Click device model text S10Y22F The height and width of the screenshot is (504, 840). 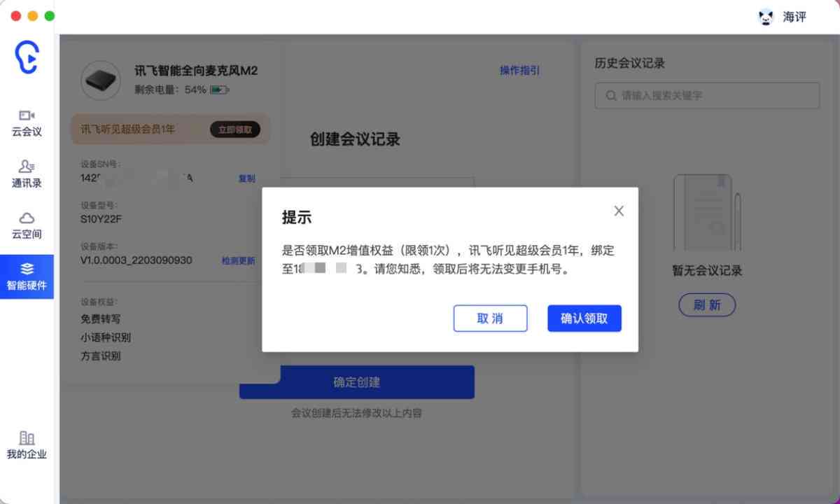pyautogui.click(x=102, y=219)
